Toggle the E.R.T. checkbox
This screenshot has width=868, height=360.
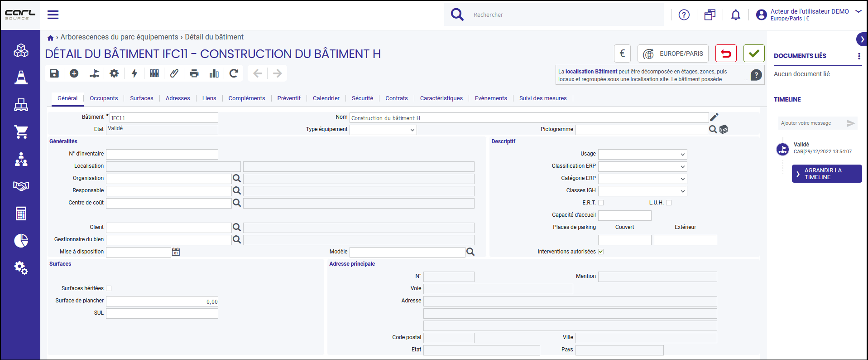601,203
